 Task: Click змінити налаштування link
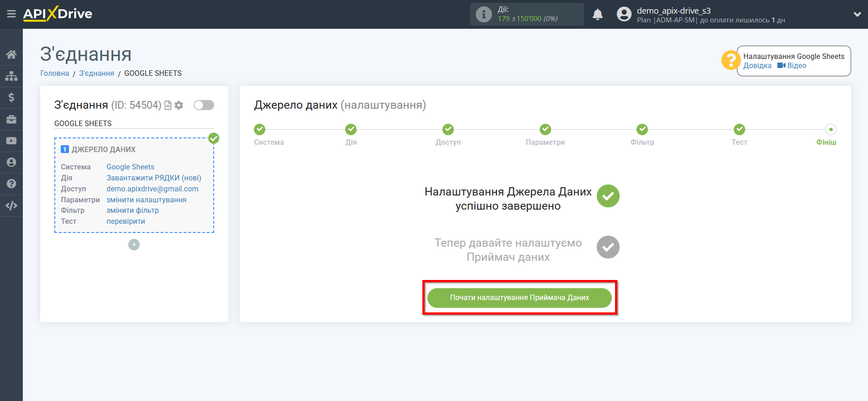(x=147, y=200)
